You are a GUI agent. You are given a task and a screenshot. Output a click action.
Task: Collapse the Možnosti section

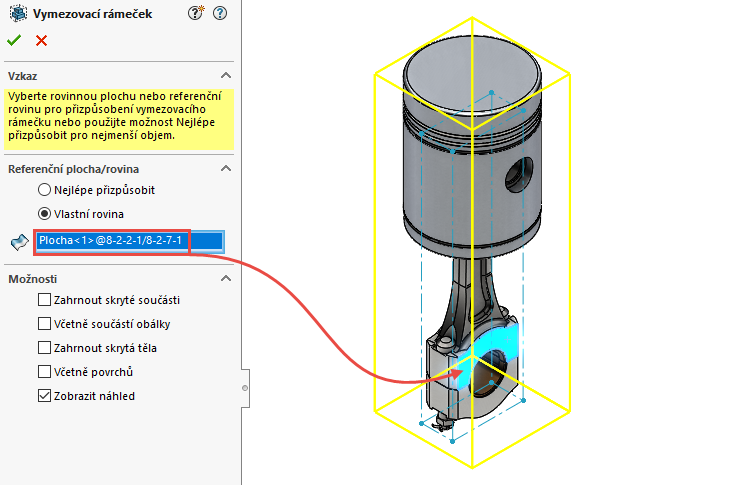226,278
